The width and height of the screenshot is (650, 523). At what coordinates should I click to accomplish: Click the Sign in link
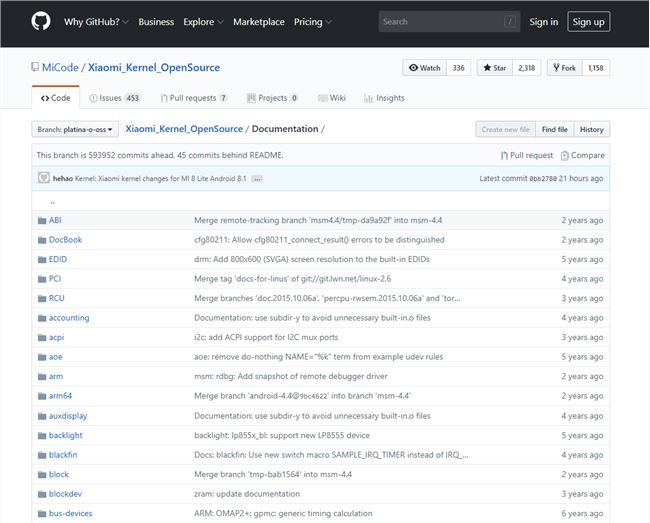(543, 22)
